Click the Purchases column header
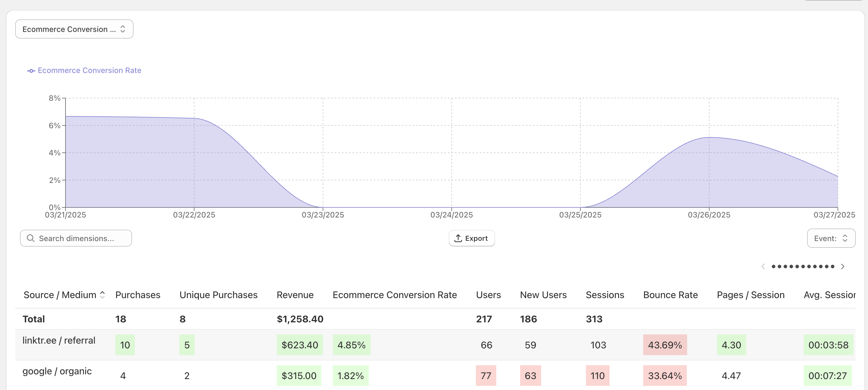Screen dimensions: 868x390 click(137, 295)
